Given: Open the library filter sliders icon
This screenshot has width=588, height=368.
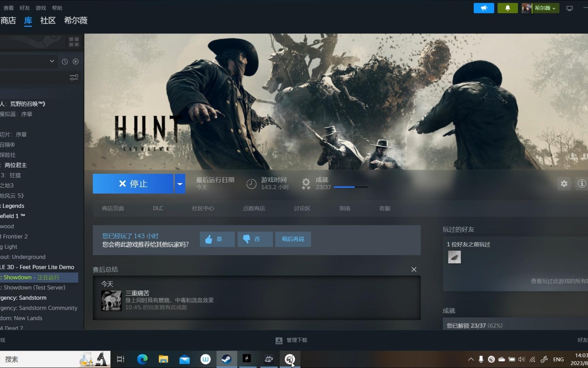Looking at the screenshot, I should (x=74, y=77).
